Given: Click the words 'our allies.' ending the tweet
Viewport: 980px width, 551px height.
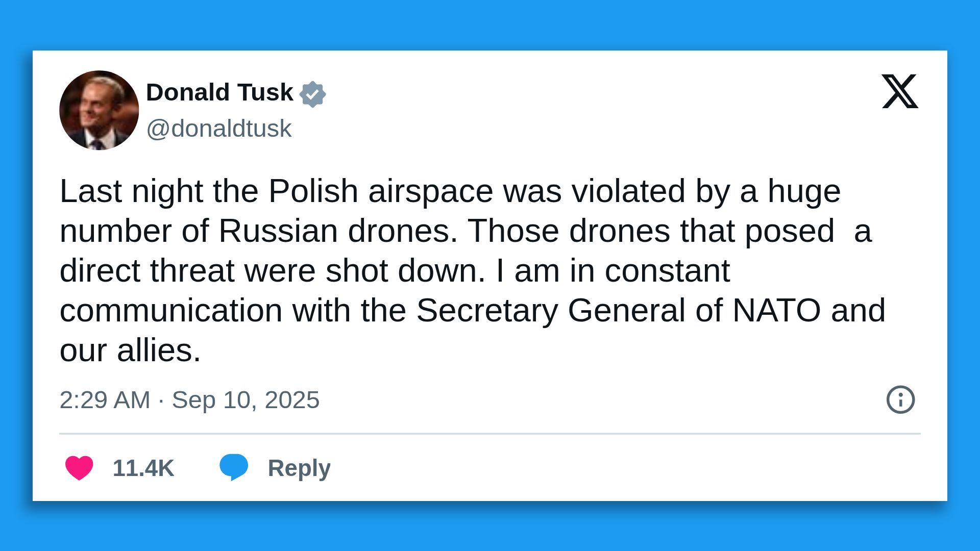Looking at the screenshot, I should coord(131,350).
